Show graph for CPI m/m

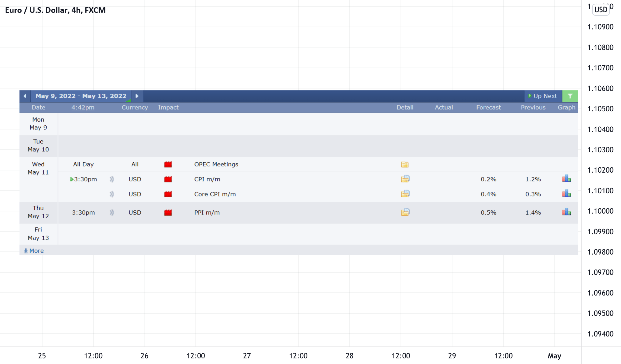point(566,179)
